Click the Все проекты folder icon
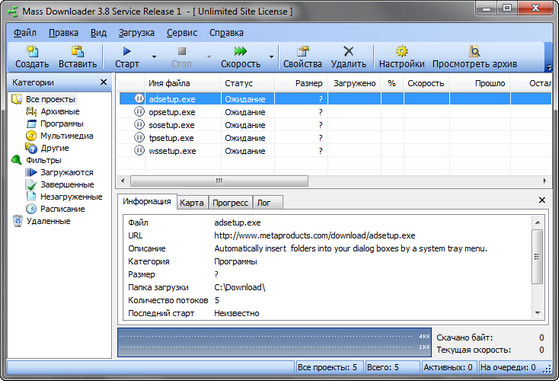The height and width of the screenshot is (381, 559). click(x=16, y=99)
